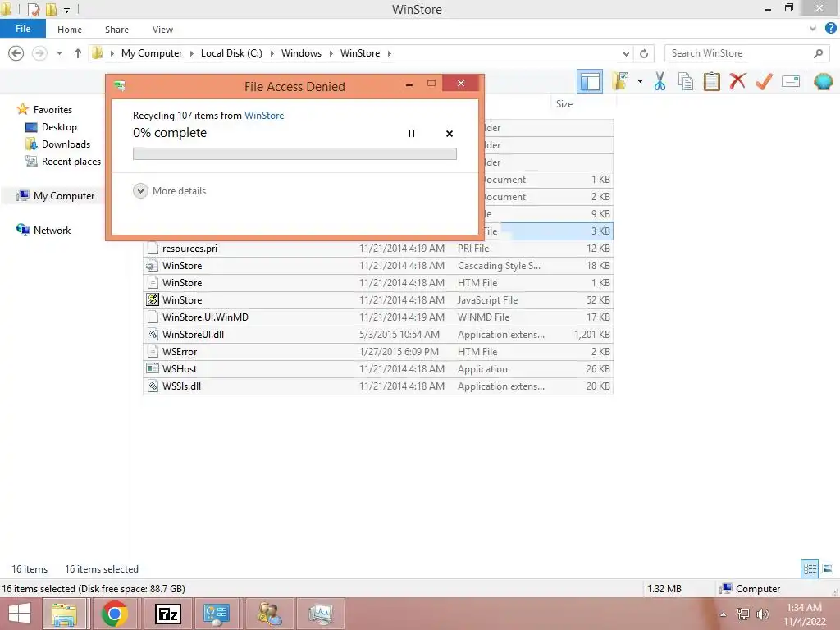Expand the arrow after Local Disk (C:) breadcrumb
Screen dimensions: 840x630
pyautogui.click(x=272, y=53)
